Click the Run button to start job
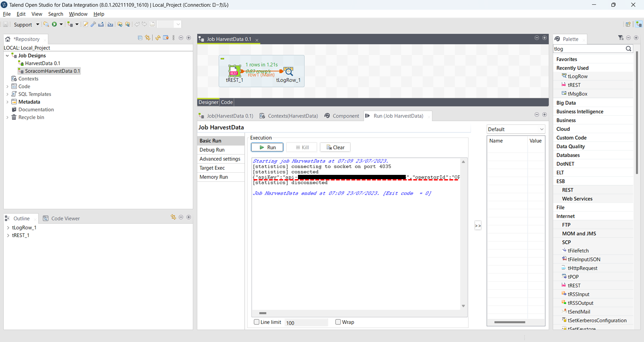This screenshot has height=342, width=644. (267, 147)
